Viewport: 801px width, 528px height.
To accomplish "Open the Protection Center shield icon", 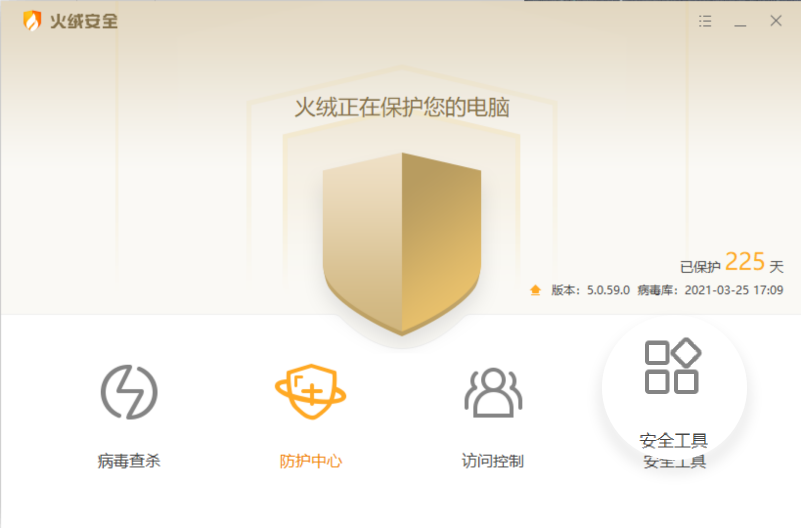I will click(311, 392).
